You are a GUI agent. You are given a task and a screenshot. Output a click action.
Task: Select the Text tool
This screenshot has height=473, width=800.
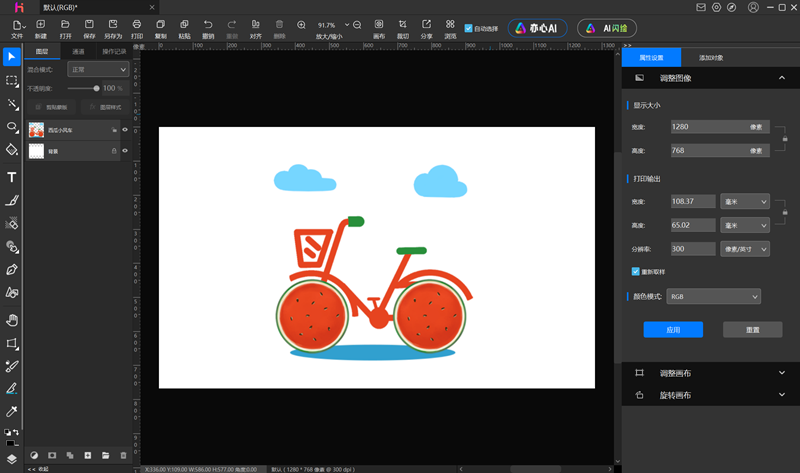coord(12,177)
